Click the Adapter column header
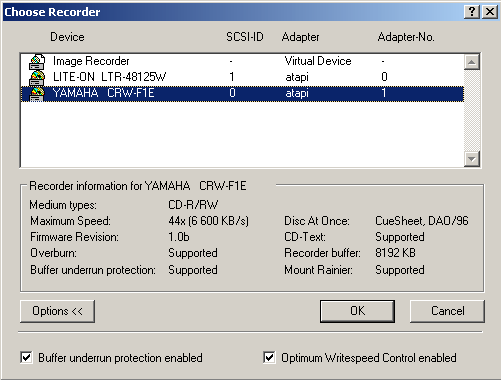 coord(300,37)
